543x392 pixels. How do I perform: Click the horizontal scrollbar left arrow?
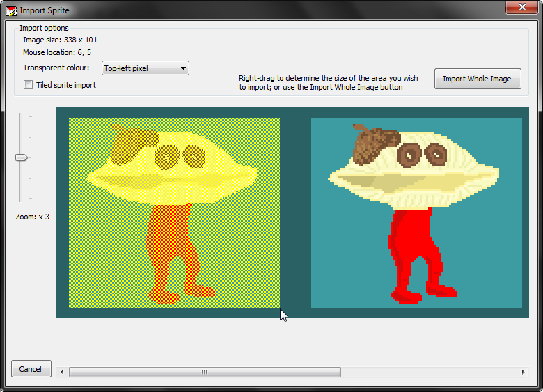(x=62, y=373)
